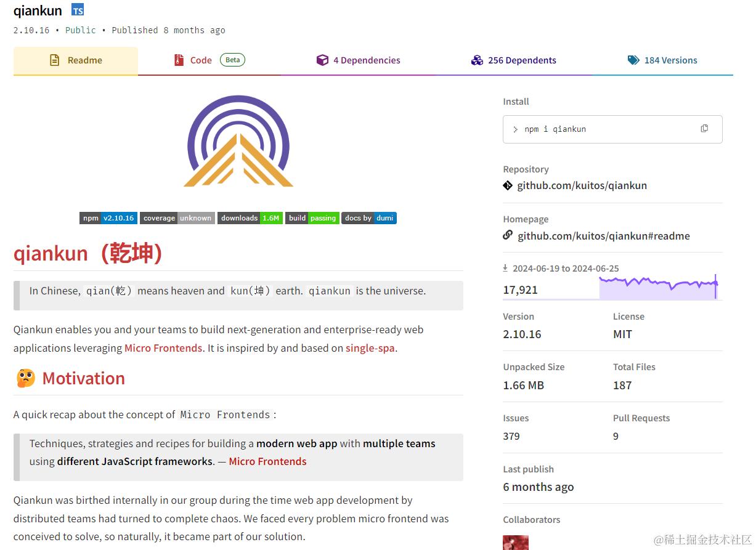Screen dimensions: 756x550
Task: View the 256 Dependents tab
Action: [x=514, y=60]
